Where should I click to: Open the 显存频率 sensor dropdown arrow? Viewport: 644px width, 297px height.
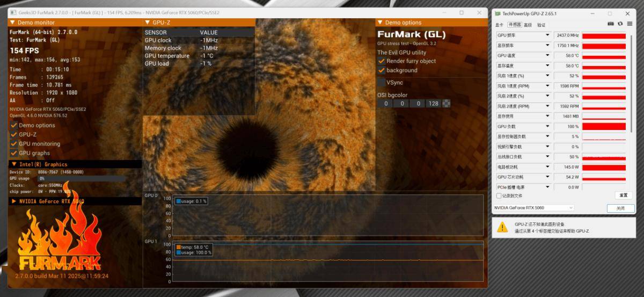point(547,46)
